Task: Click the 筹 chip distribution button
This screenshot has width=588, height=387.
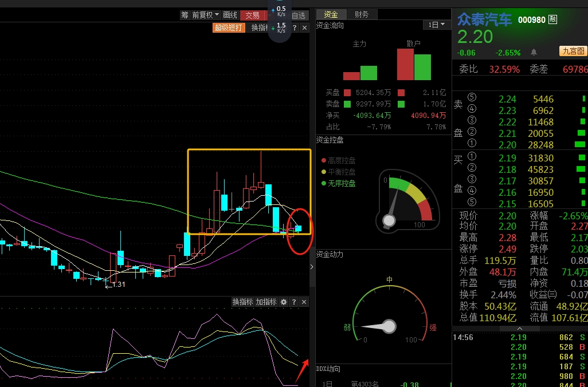Action: click(185, 15)
